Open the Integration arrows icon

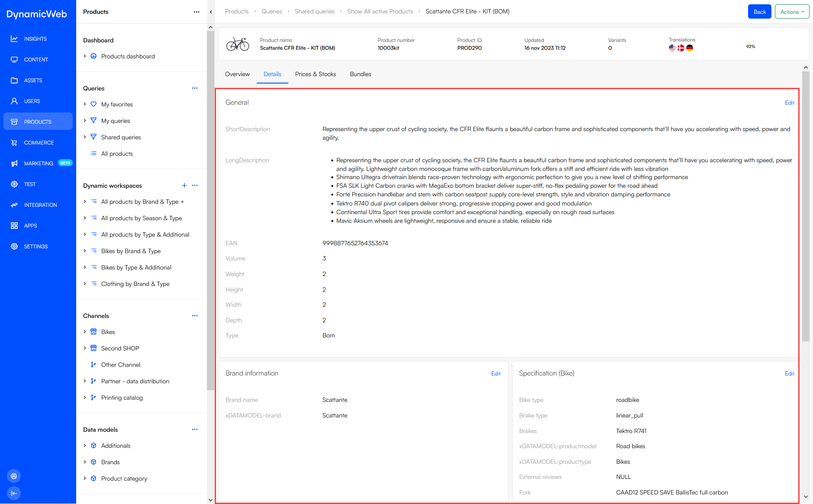coord(14,205)
